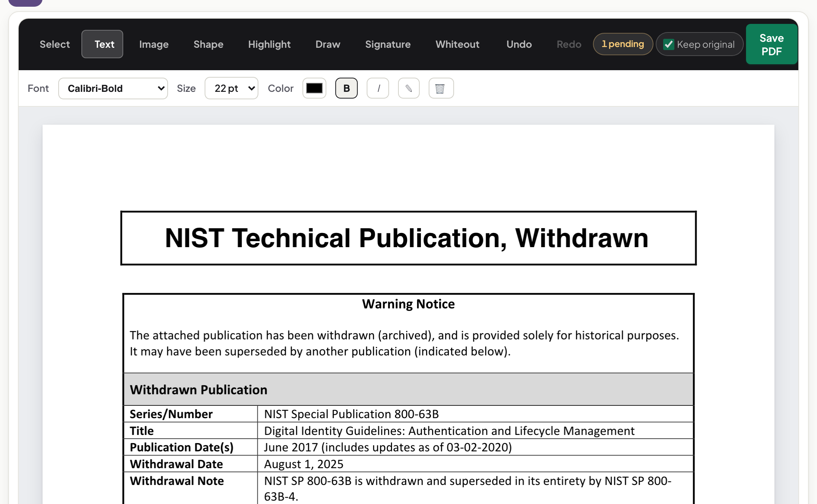Click the 'NIST Special Publication 800-63B' cell

click(351, 414)
